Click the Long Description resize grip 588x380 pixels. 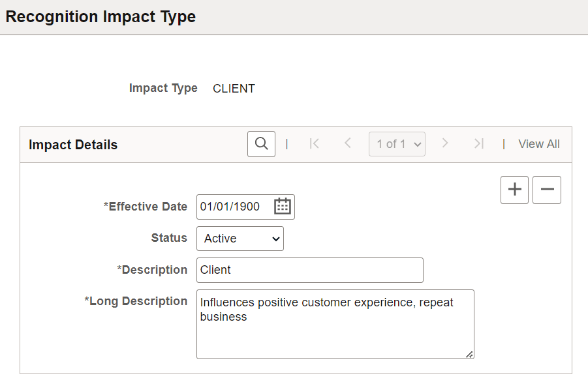(469, 355)
